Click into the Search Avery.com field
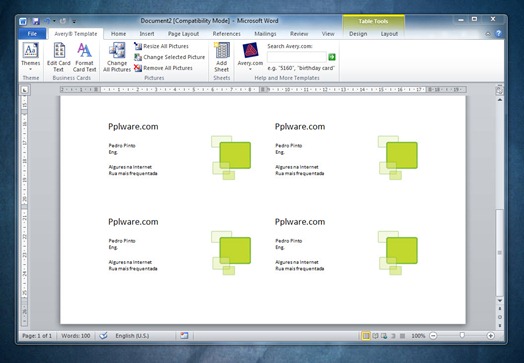This screenshot has width=524, height=363. (x=297, y=57)
